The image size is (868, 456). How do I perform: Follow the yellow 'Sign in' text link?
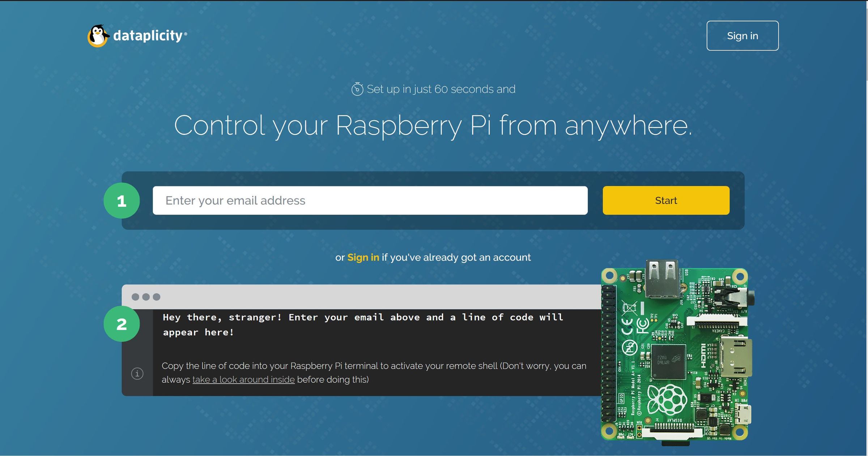pos(363,257)
